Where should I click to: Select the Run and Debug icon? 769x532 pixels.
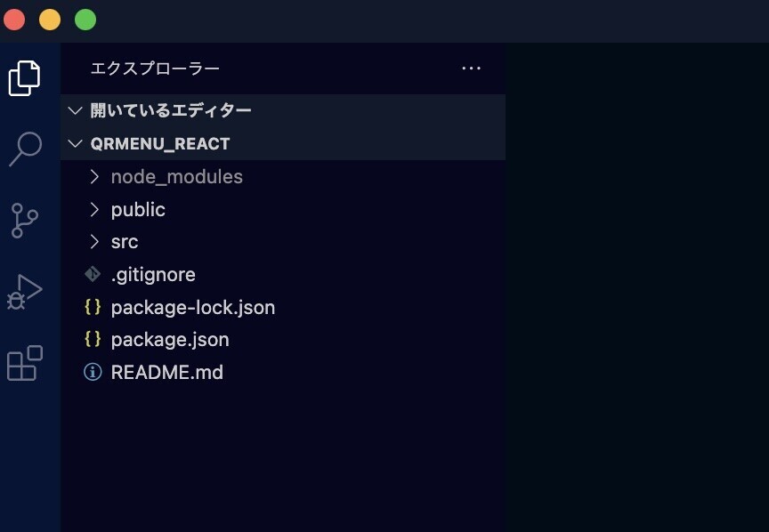click(26, 289)
